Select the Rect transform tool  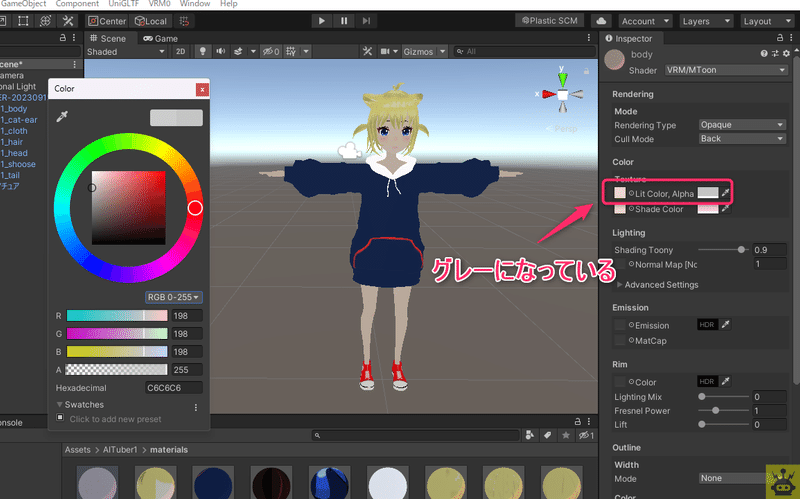pyautogui.click(x=23, y=21)
